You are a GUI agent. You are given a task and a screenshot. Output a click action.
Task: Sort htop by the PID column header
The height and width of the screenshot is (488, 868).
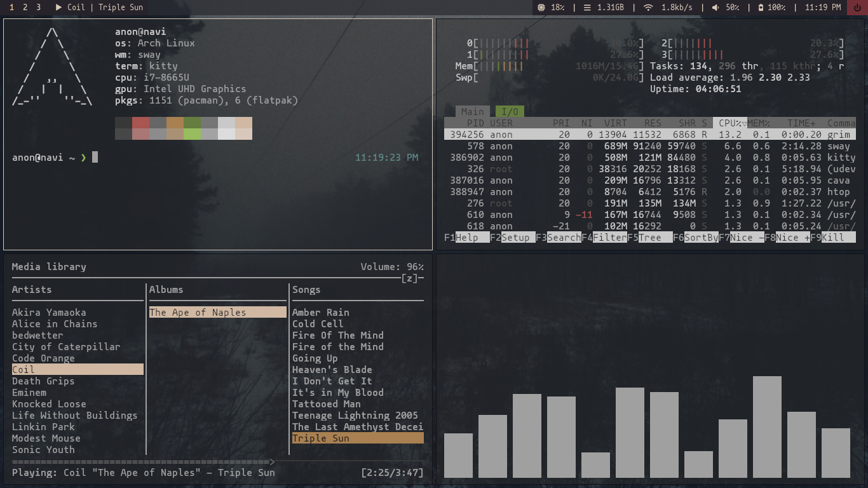(475, 123)
